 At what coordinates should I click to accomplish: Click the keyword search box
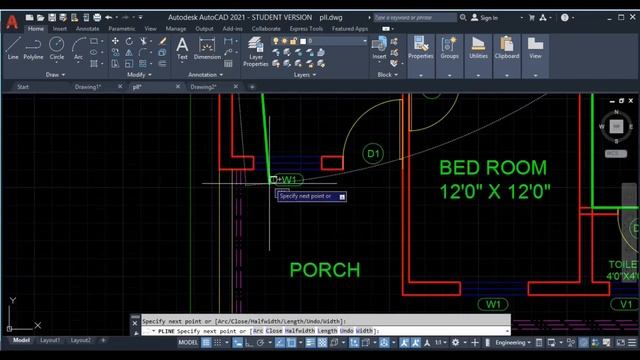415,18
